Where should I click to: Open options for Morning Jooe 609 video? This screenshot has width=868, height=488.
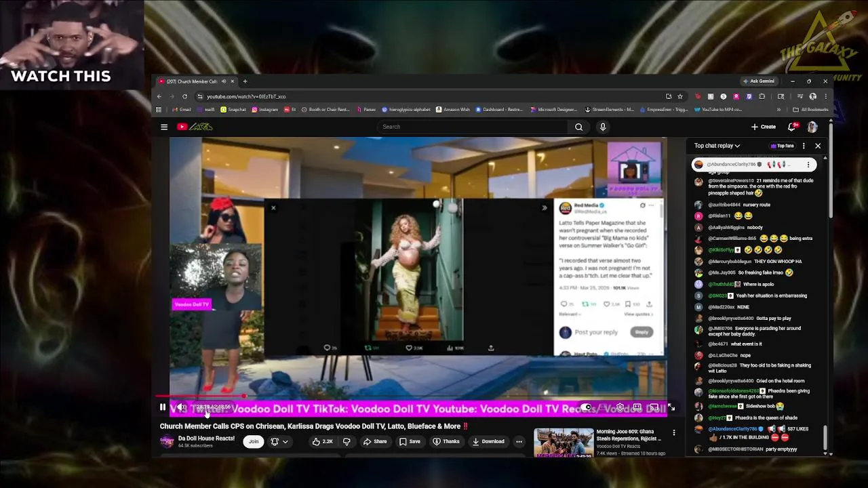(x=673, y=432)
